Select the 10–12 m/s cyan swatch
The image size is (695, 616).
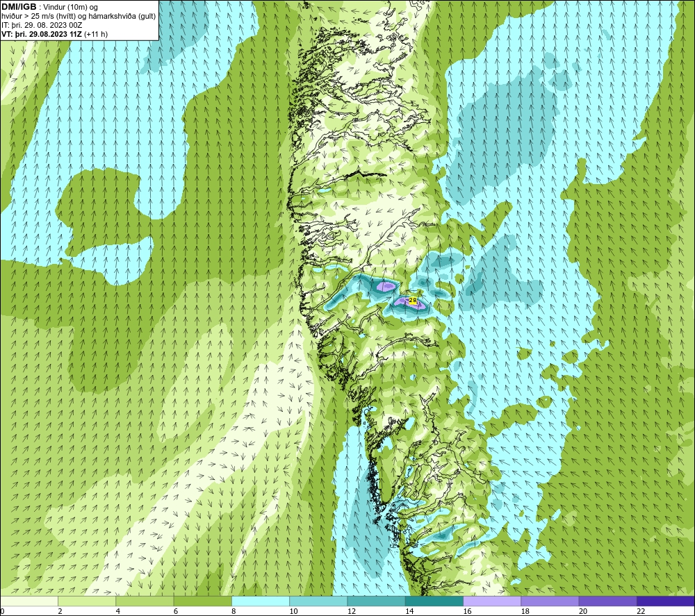tap(318, 601)
